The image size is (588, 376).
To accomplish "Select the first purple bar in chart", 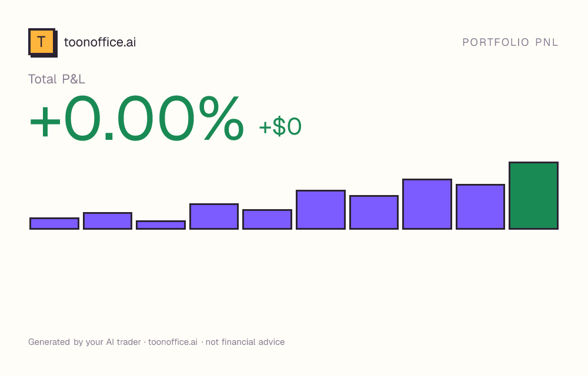I will click(54, 224).
